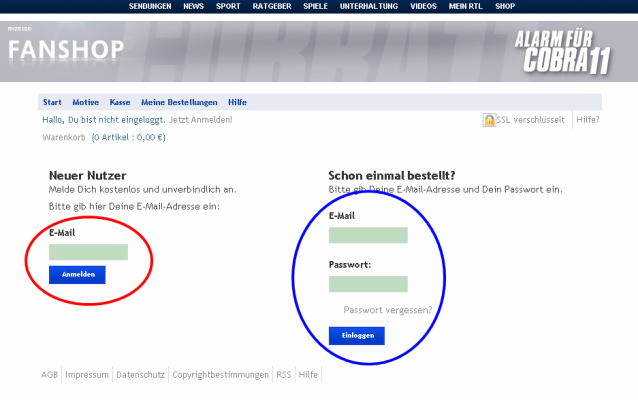Go to VIDEOS in the top bar
The image size is (638, 400).
(x=423, y=6)
